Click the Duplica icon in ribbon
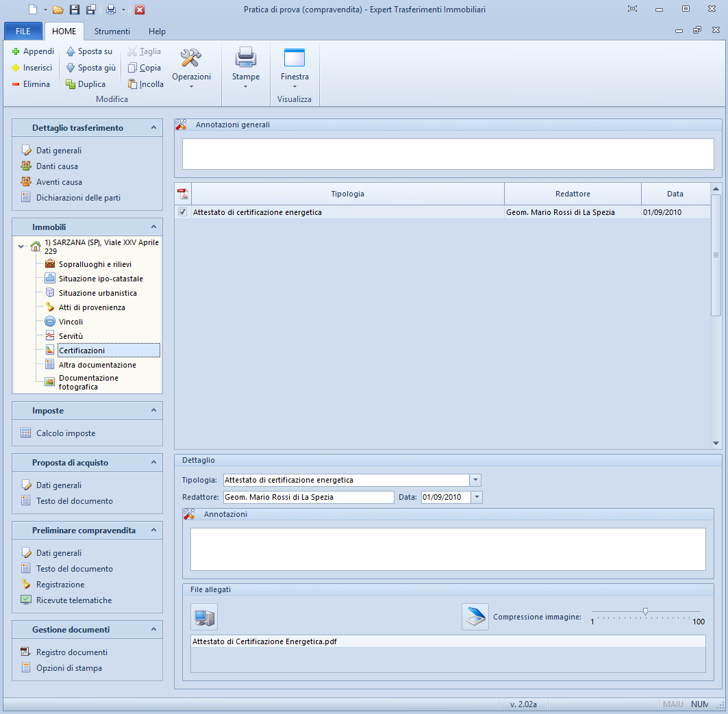This screenshot has height=714, width=728. point(71,84)
